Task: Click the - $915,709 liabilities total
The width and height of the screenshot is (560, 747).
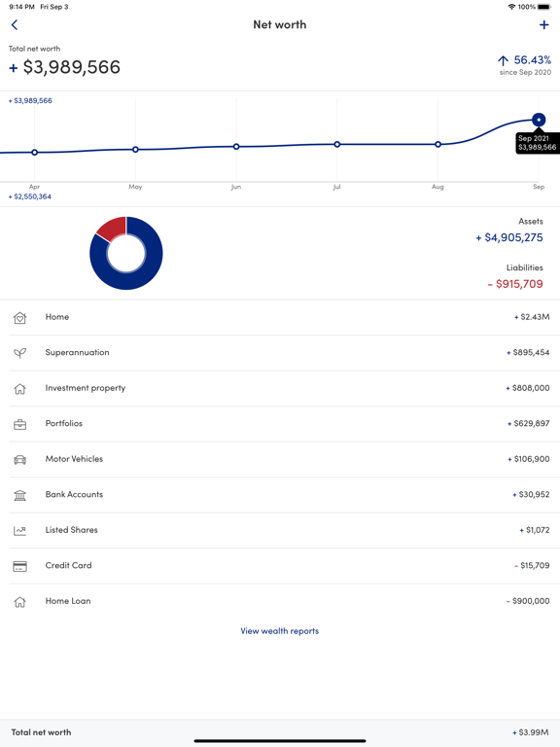Action: (x=514, y=284)
